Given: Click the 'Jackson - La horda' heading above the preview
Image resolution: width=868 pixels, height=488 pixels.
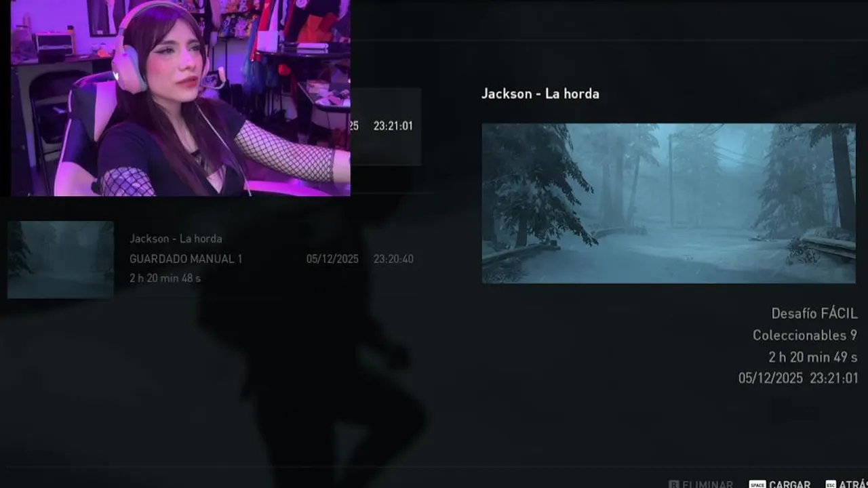Looking at the screenshot, I should (540, 94).
